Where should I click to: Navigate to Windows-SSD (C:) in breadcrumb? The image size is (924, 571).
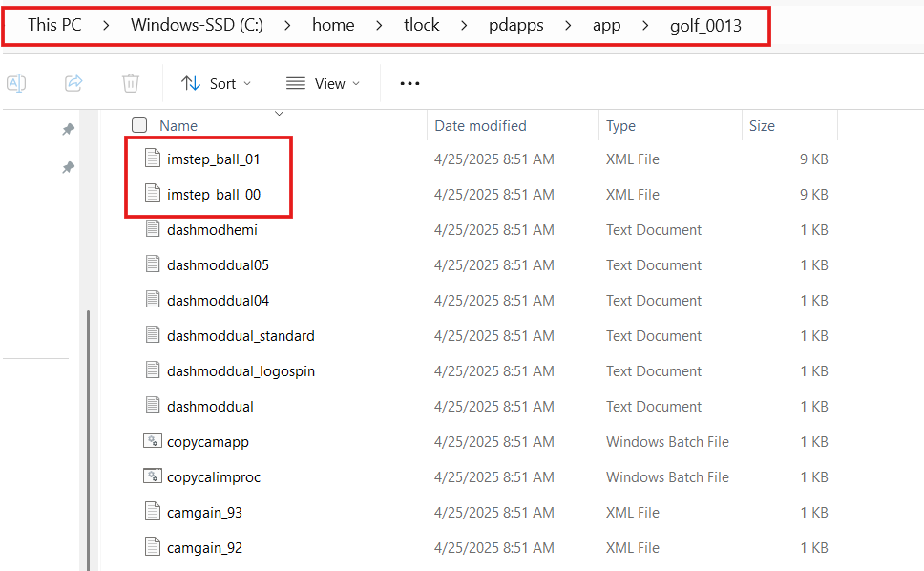coord(197,25)
